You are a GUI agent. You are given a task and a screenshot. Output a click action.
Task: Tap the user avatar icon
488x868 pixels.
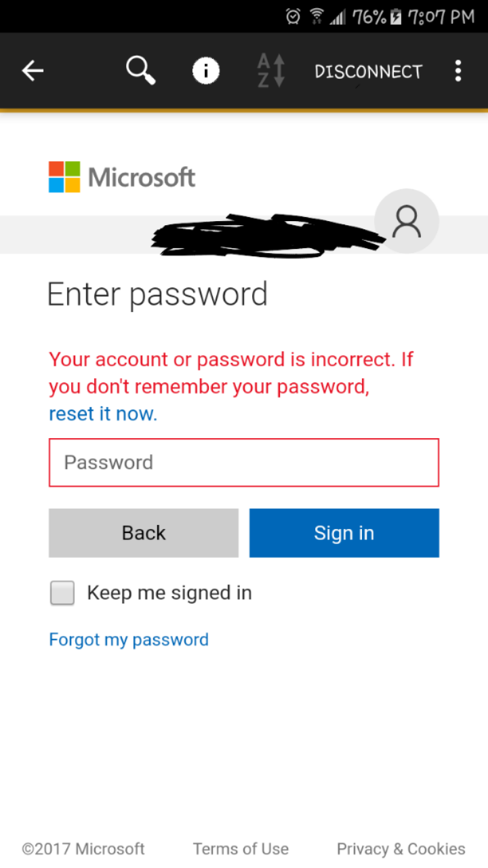tap(407, 222)
